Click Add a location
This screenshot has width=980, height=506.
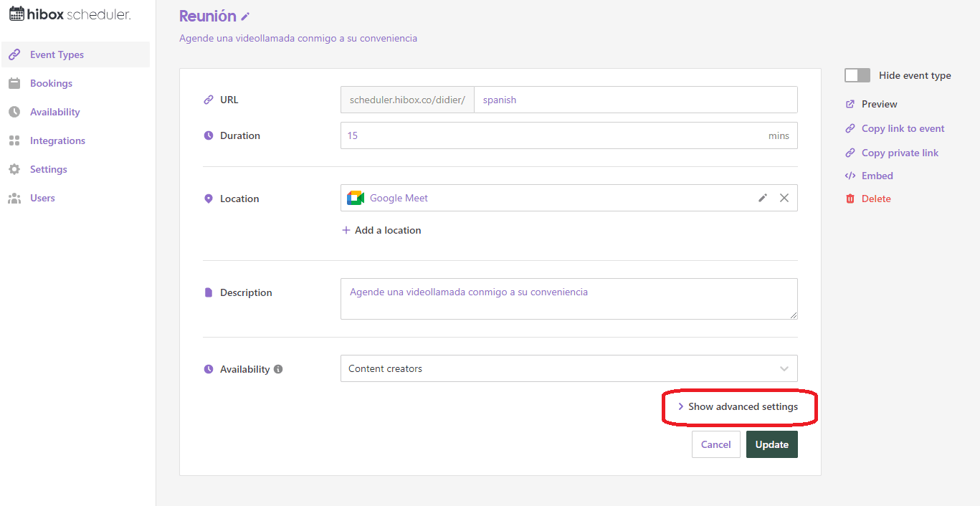pos(381,230)
